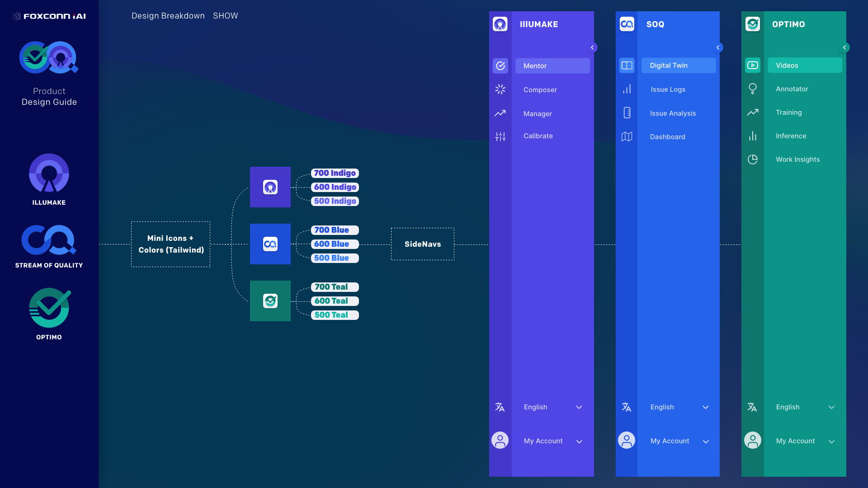Open the Calibrate menu item
The height and width of the screenshot is (488, 868).
pos(538,136)
